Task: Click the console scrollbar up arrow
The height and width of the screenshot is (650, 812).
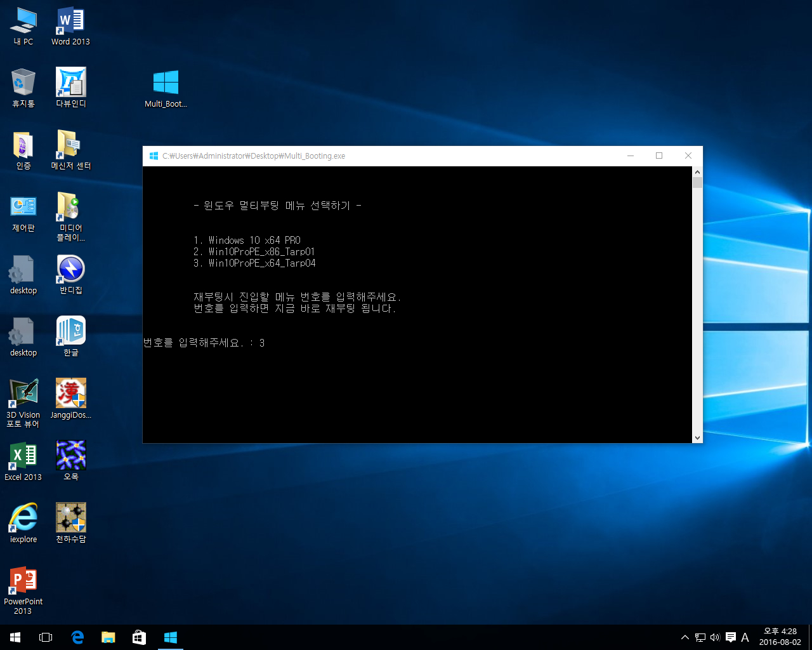Action: coord(697,172)
